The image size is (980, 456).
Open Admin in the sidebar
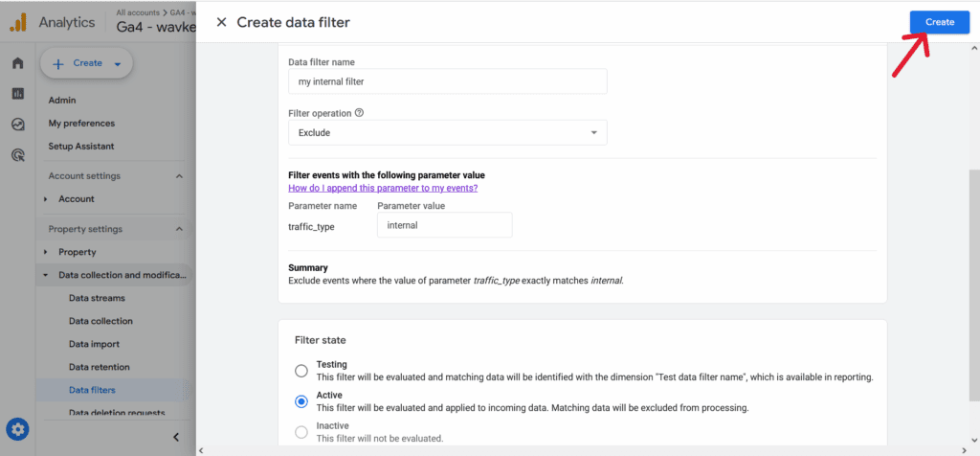click(62, 100)
